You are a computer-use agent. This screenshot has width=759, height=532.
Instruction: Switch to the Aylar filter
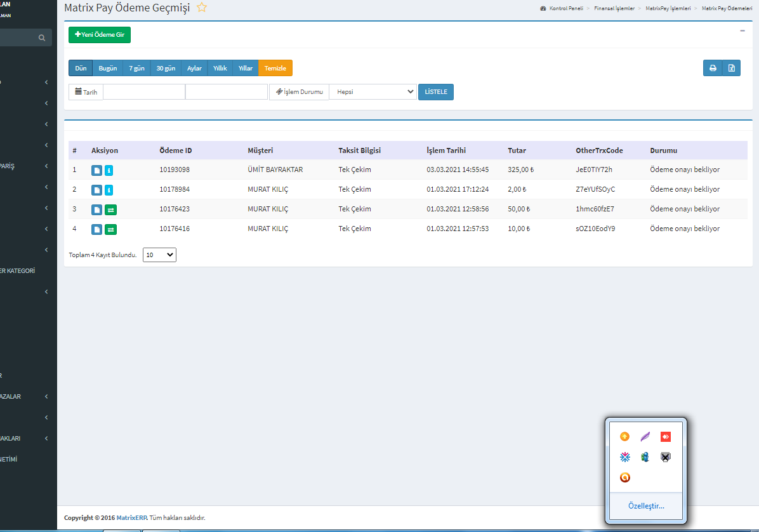click(194, 69)
